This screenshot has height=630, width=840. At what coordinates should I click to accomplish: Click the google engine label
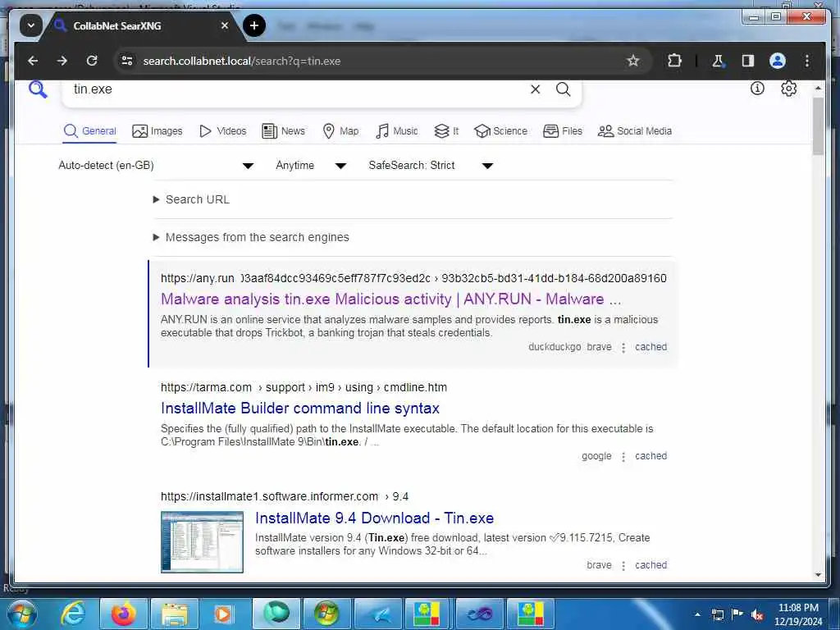(596, 456)
